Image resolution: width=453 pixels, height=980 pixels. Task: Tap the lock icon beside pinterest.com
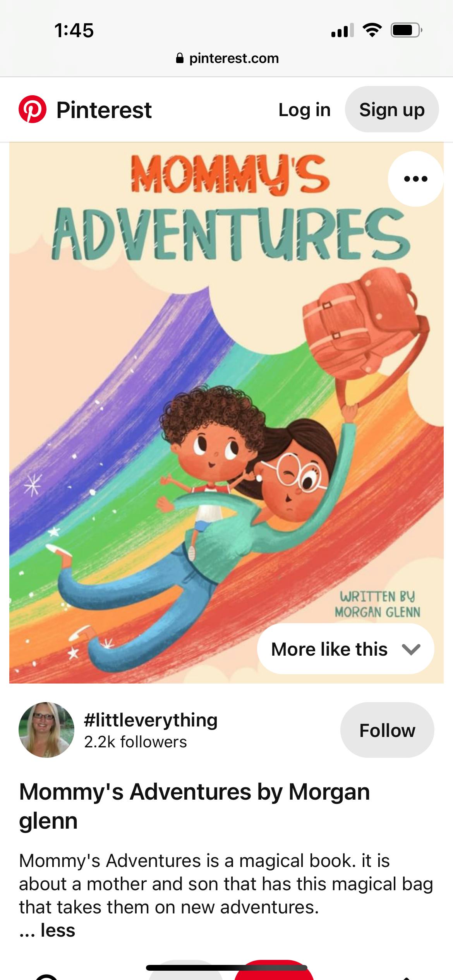(180, 58)
